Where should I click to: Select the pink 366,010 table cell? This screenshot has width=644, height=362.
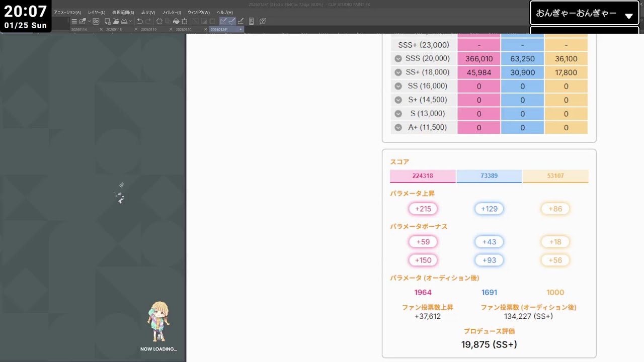[x=479, y=58]
